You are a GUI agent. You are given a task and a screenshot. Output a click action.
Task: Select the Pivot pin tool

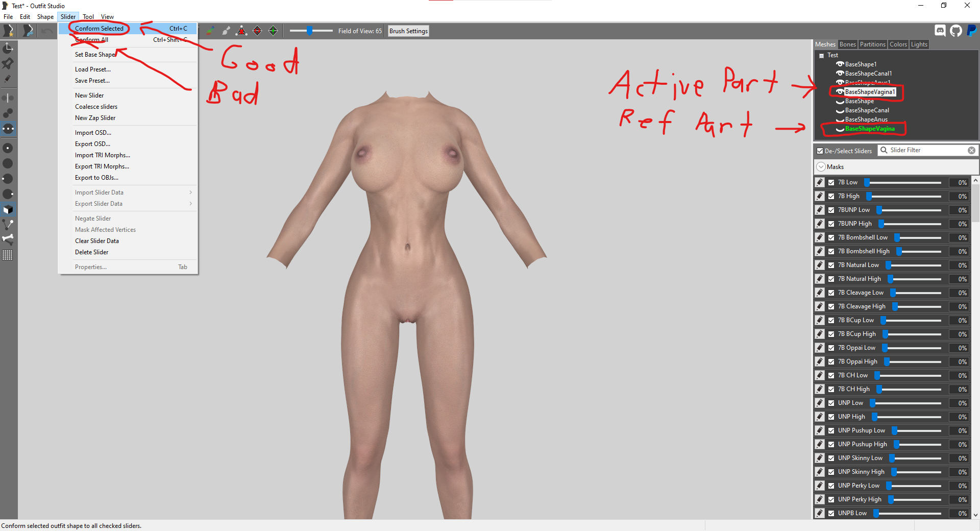tap(8, 63)
